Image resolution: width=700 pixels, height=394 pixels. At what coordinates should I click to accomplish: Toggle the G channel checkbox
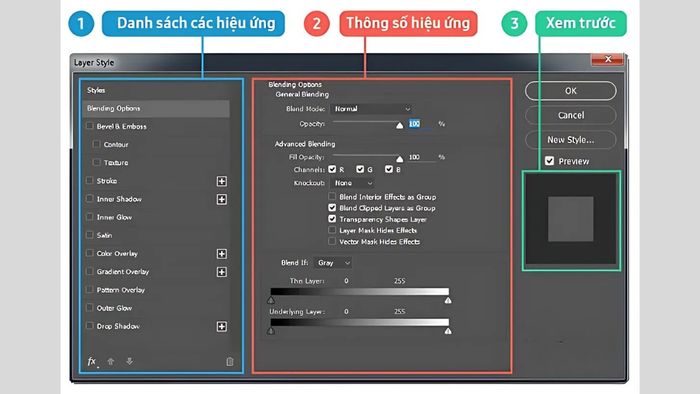(x=360, y=169)
